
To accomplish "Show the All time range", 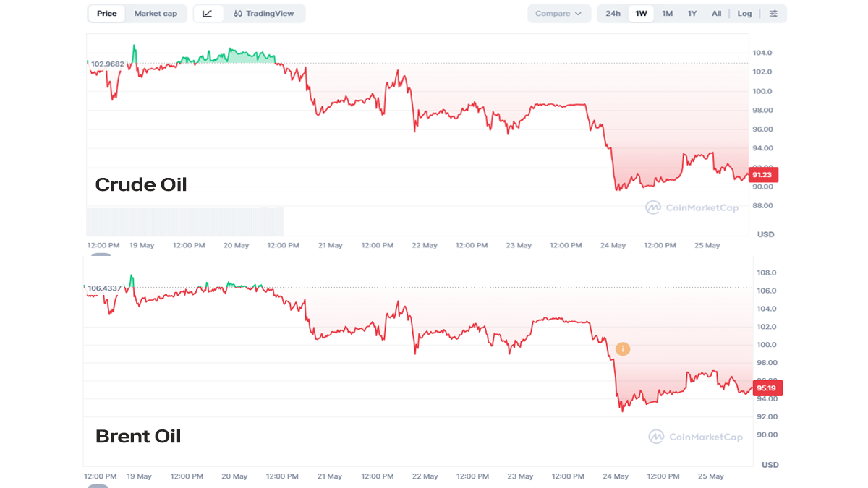I will 716,14.
